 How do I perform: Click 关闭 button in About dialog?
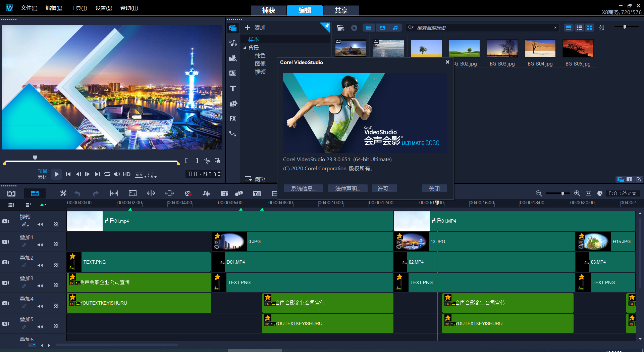click(x=434, y=188)
